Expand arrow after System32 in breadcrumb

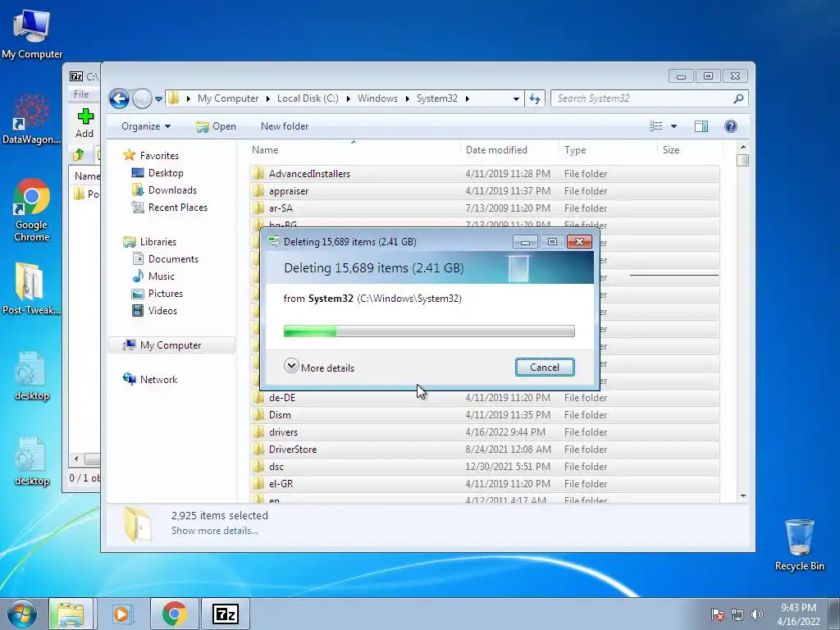(467, 99)
